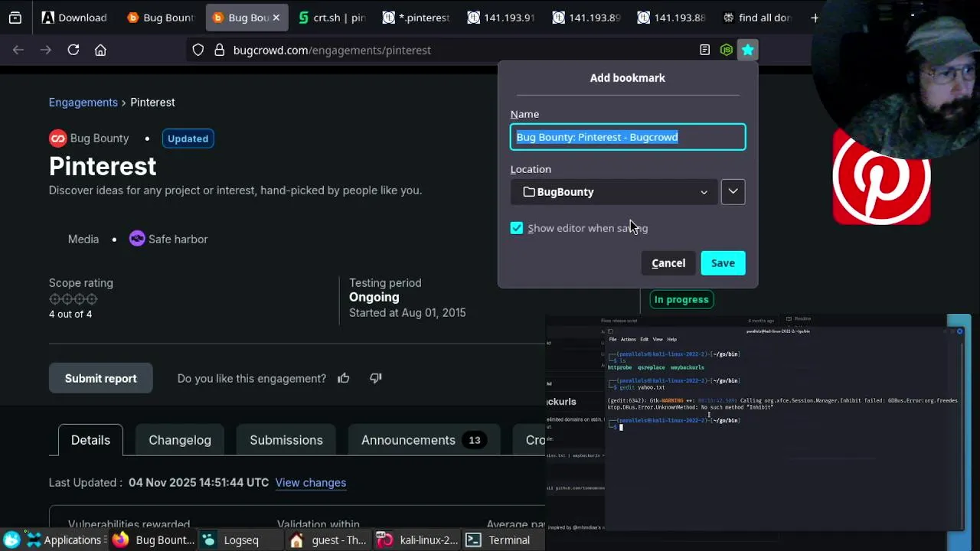Close the active Bug Bounty tab
The image size is (980, 551).
(x=276, y=18)
